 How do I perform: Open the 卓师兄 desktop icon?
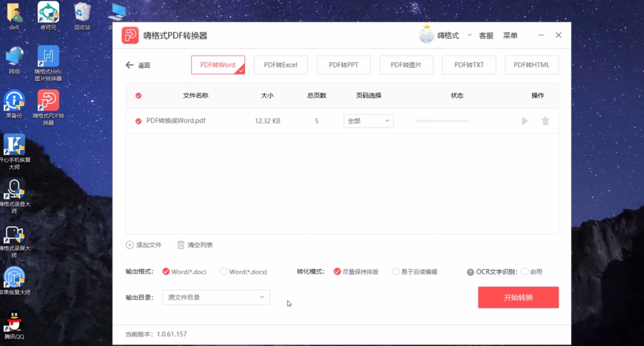(48, 16)
